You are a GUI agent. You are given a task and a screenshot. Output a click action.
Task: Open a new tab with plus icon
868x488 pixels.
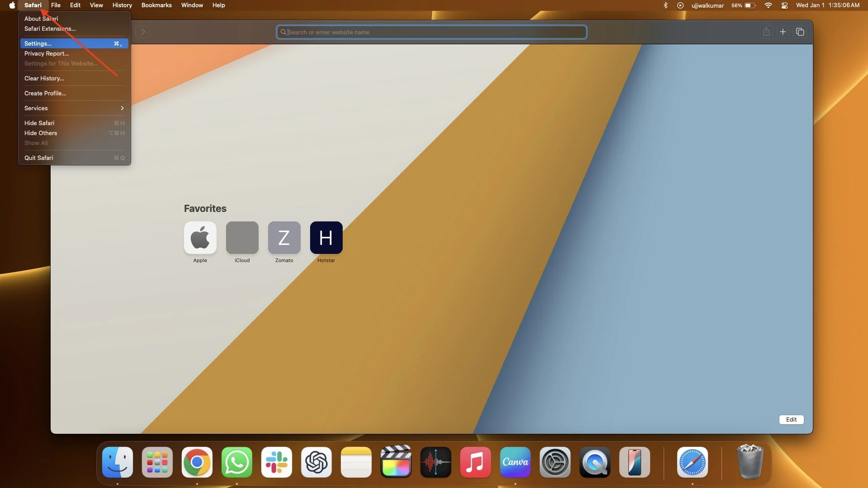click(x=783, y=32)
